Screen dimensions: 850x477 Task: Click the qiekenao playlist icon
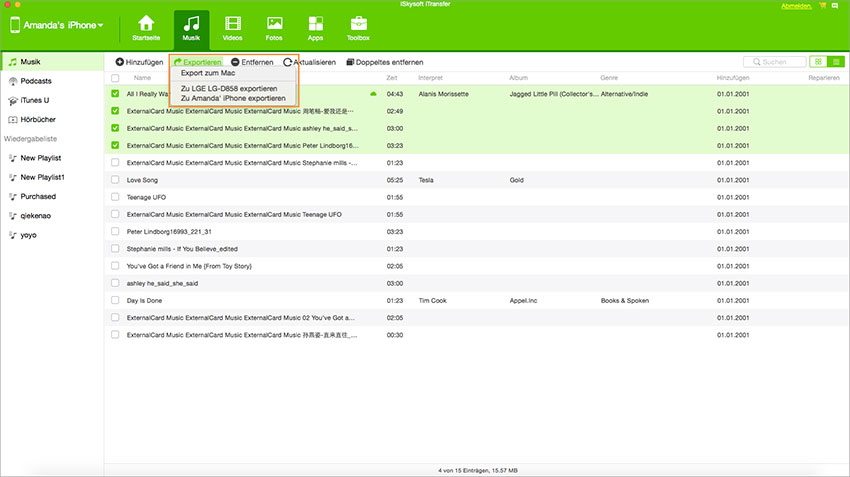point(12,216)
